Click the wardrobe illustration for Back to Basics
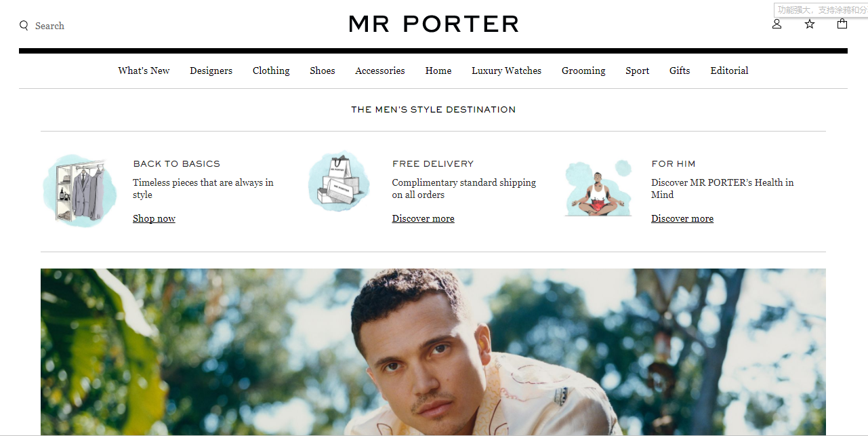Viewport: 868px width, 436px height. pyautogui.click(x=80, y=191)
